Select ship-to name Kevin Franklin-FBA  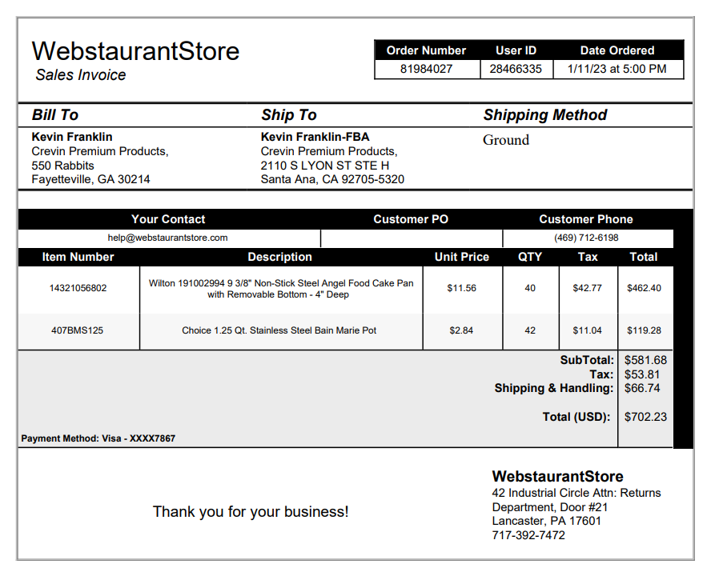pyautogui.click(x=315, y=137)
